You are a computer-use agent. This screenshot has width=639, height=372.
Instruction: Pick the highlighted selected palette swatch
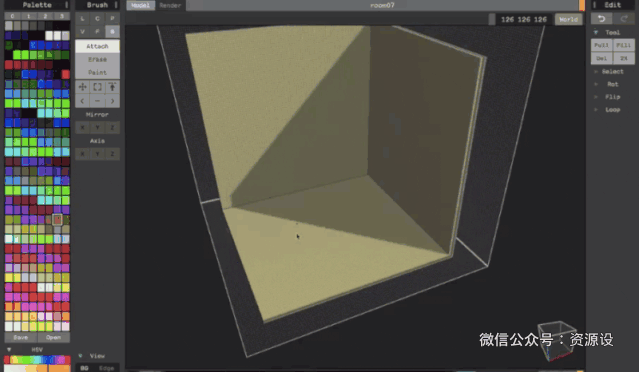click(x=57, y=220)
